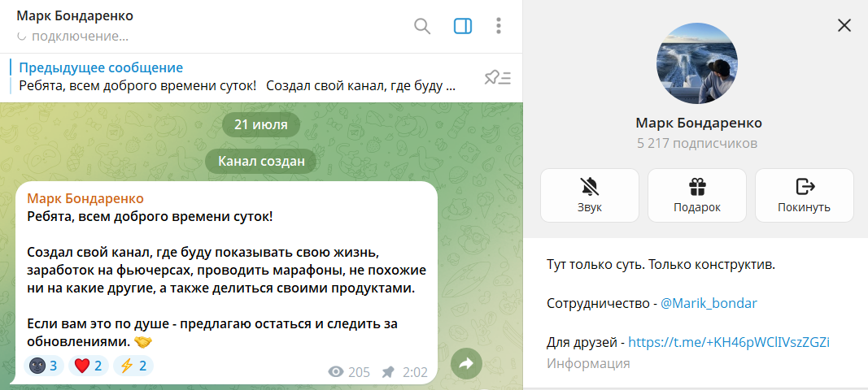Image resolution: width=868 pixels, height=390 pixels.
Task: Open the chat search magnifier icon
Action: [x=422, y=26]
